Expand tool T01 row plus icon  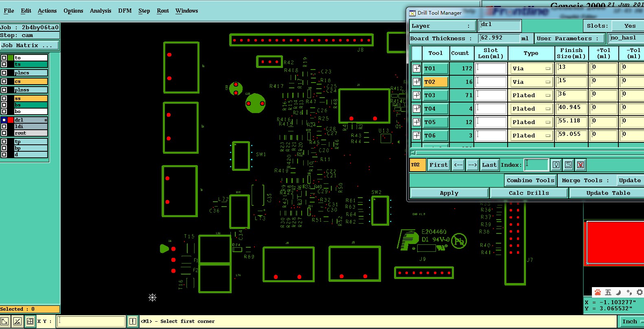pyautogui.click(x=416, y=68)
